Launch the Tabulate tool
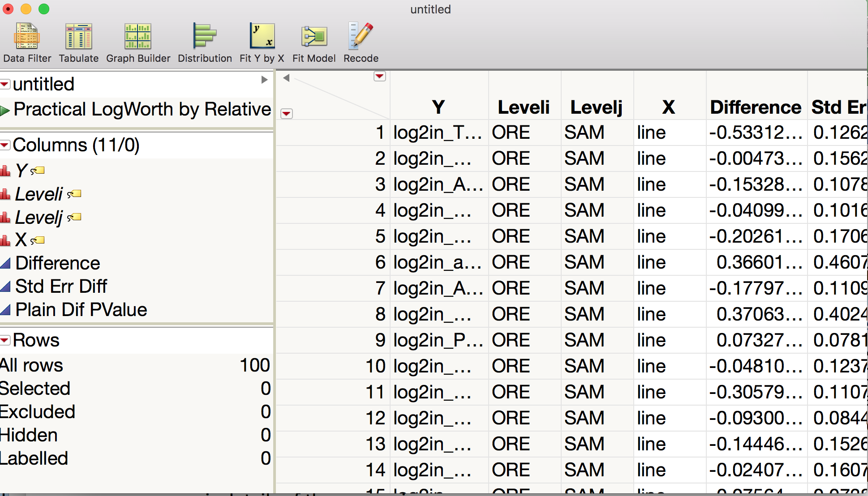The image size is (868, 496). pos(78,40)
